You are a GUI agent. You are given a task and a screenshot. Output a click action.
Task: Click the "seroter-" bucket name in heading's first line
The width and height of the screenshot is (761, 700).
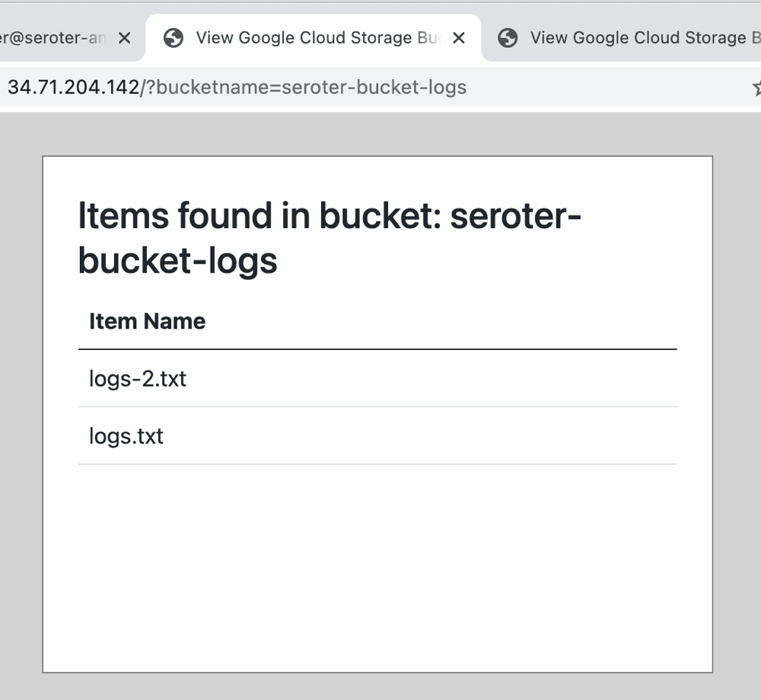516,216
